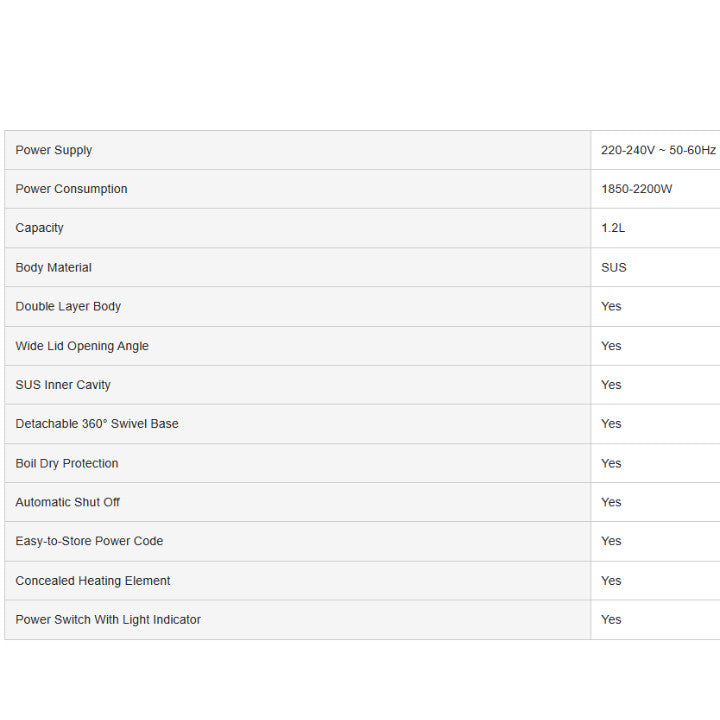Select the Yes value for Detachable Swivel Base

[611, 424]
